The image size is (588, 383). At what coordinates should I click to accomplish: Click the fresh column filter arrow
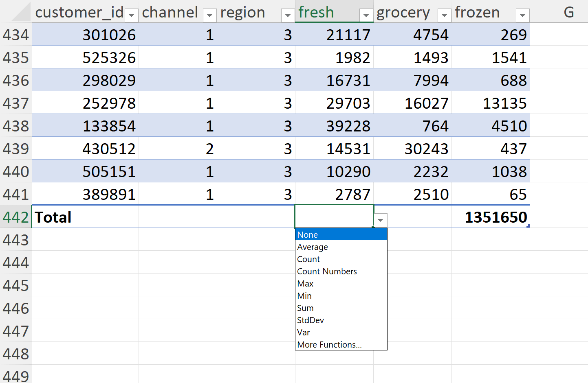coord(366,15)
